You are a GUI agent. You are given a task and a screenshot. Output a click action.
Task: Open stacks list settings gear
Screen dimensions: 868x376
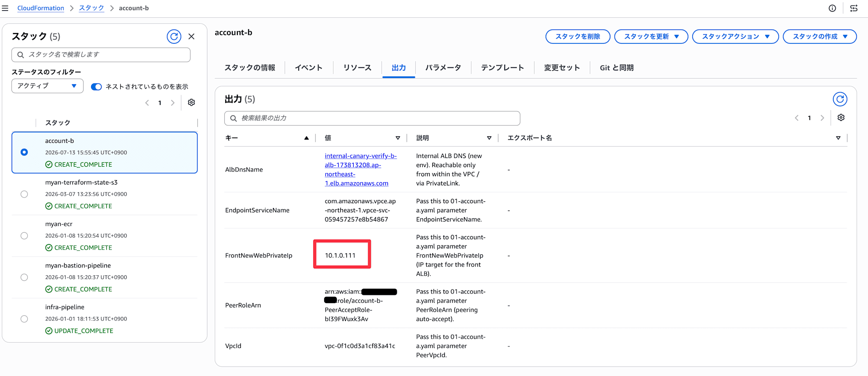coord(191,102)
